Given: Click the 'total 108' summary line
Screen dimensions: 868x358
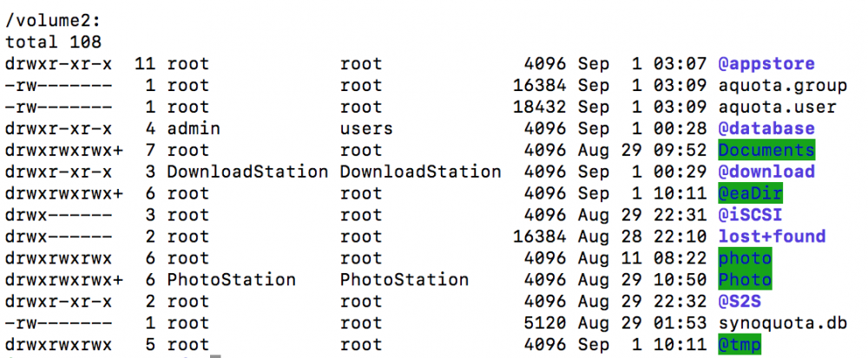Looking at the screenshot, I should (x=53, y=41).
